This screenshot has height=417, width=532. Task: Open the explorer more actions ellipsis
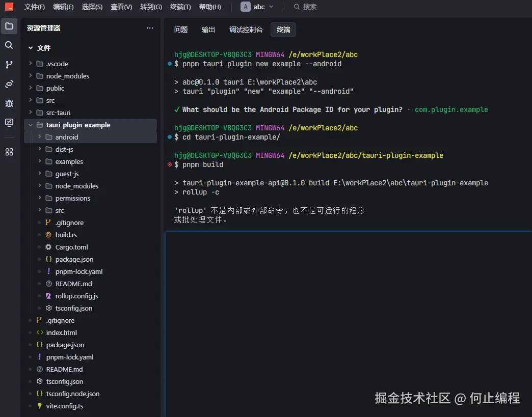[150, 28]
